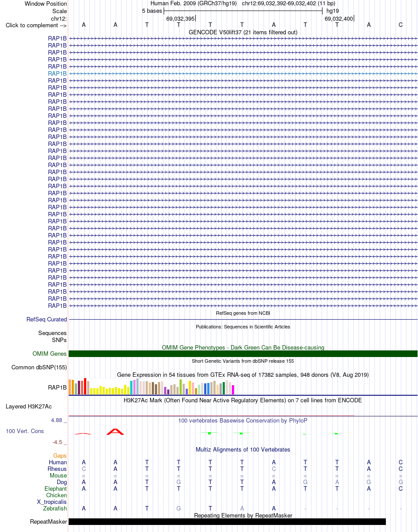Open the GENCODE V50lift37 track title
The height and width of the screenshot is (532, 418).
pyautogui.click(x=243, y=32)
